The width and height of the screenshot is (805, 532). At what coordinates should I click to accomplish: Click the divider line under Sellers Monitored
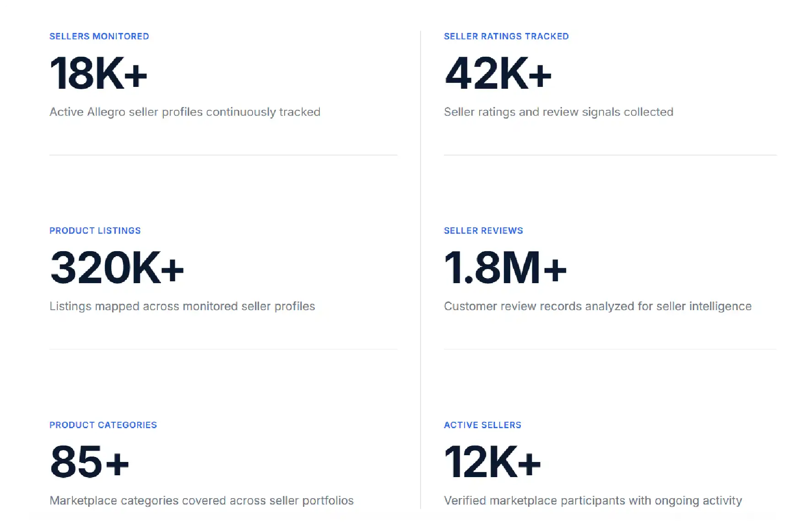(223, 155)
